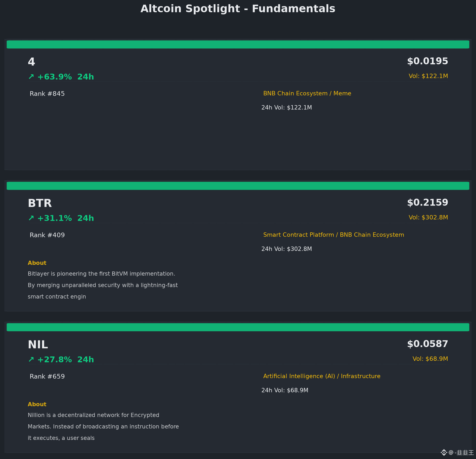Click the $0.2159 price of BTR
Screen dimensions: 476x459
pyautogui.click(x=427, y=202)
